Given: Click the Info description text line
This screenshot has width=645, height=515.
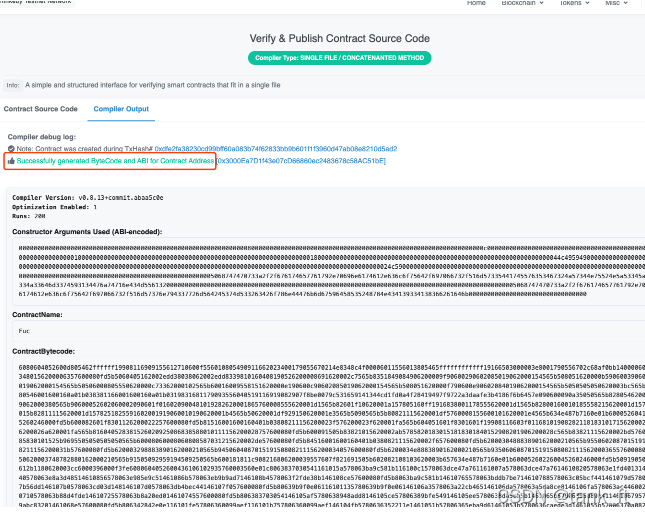Looking at the screenshot, I should point(153,85).
